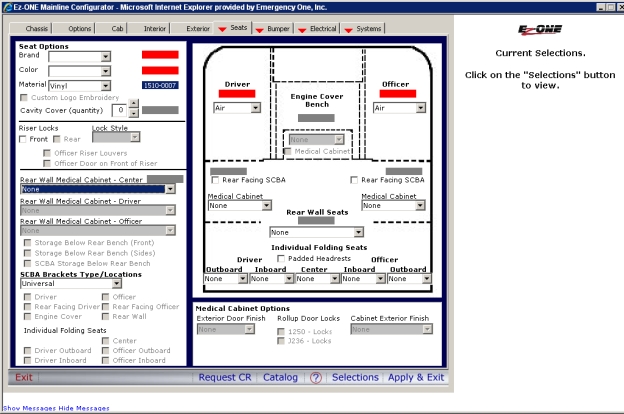624x414 pixels.
Task: Enable officer-side Rear Facing SCBA
Action: point(354,180)
